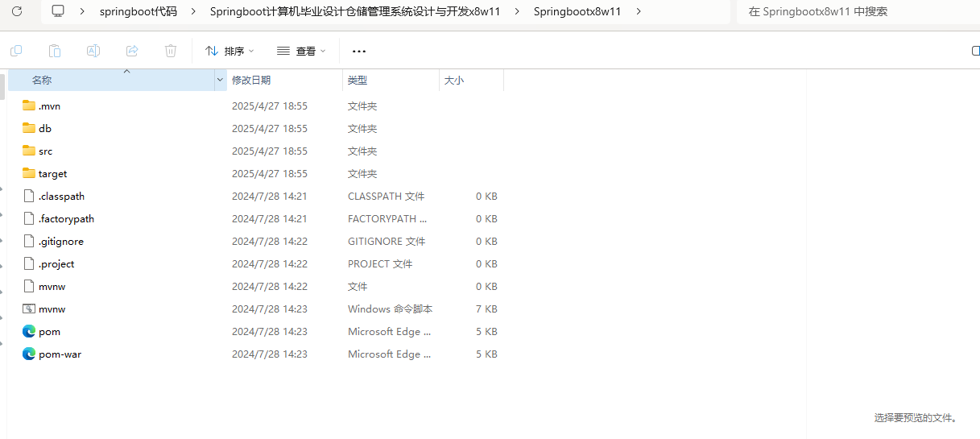Click the 7 KB size cell
Screen dimensions: 980x439
486,309
